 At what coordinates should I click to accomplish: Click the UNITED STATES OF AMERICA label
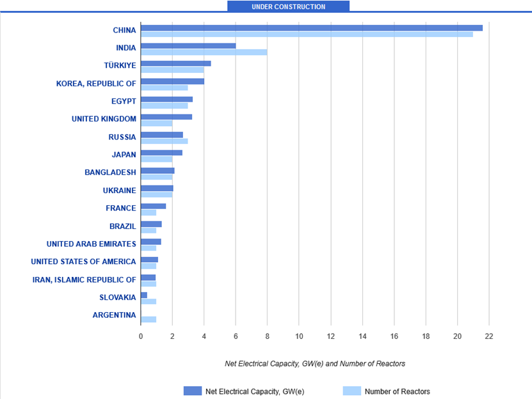[x=83, y=262]
